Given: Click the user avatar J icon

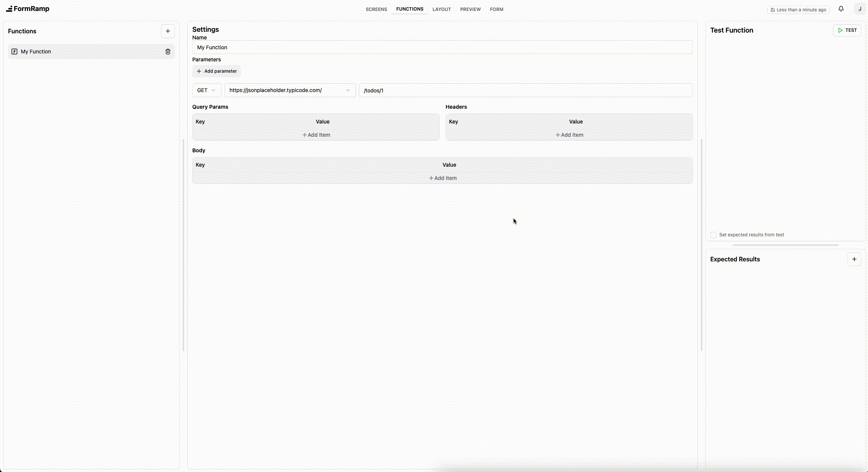Looking at the screenshot, I should click(x=860, y=9).
